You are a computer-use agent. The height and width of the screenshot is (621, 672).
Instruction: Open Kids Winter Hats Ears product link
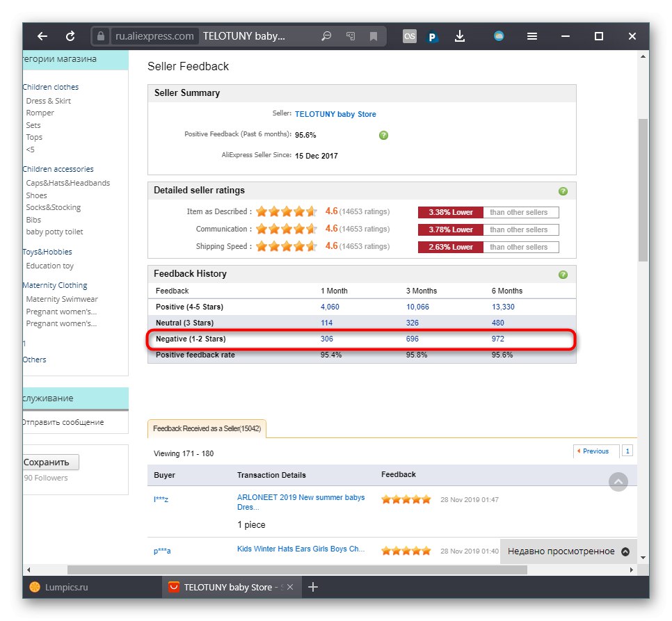tap(301, 549)
